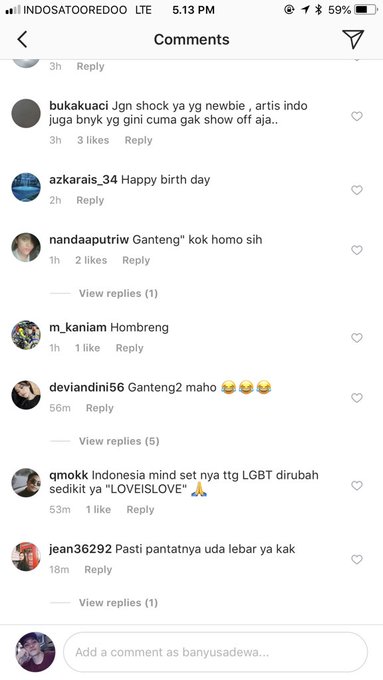Image resolution: width=383 pixels, height=680 pixels.
Task: Expand View replies (5) under deviandini56
Action: (119, 441)
